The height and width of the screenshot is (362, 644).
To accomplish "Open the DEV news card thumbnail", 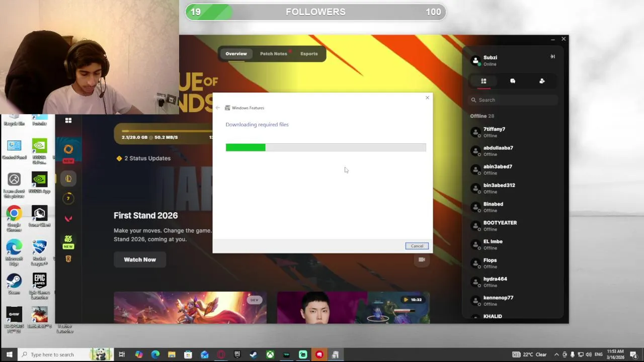I will 190,307.
